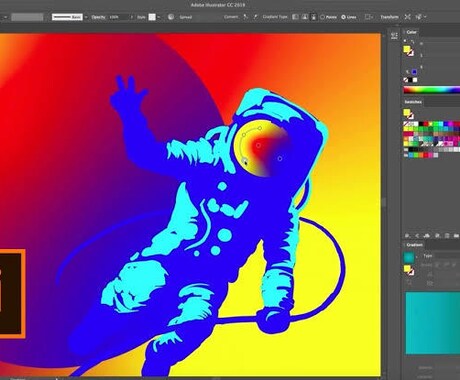Click the opacity value field
460x380 pixels.
119,17
